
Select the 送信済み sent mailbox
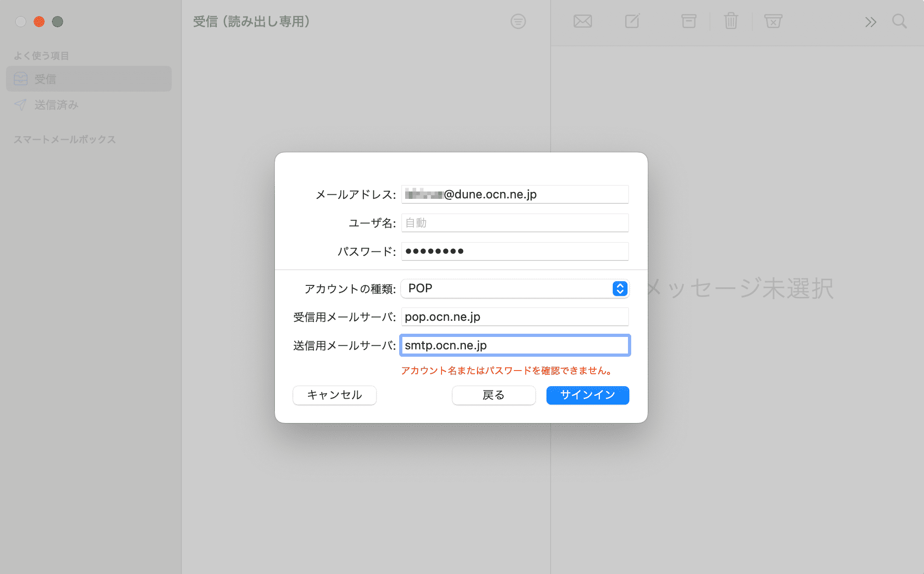click(x=89, y=105)
